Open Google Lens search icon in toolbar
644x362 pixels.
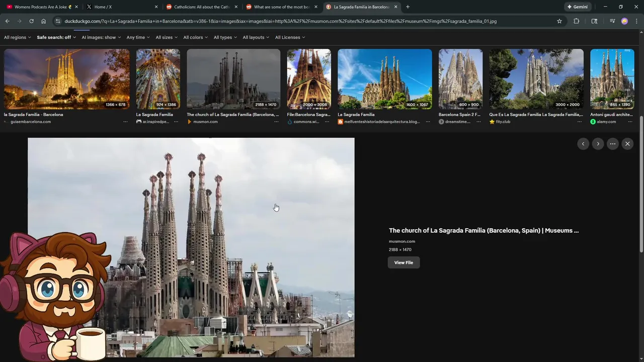594,21
